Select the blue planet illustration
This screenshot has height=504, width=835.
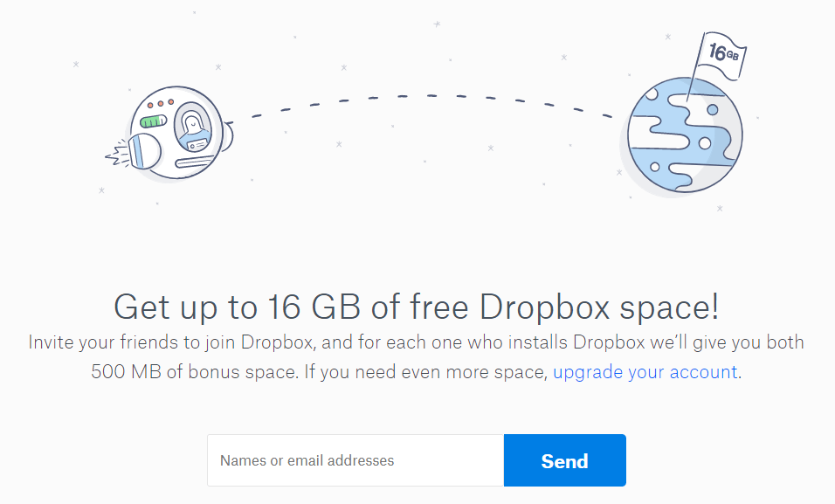tap(685, 135)
